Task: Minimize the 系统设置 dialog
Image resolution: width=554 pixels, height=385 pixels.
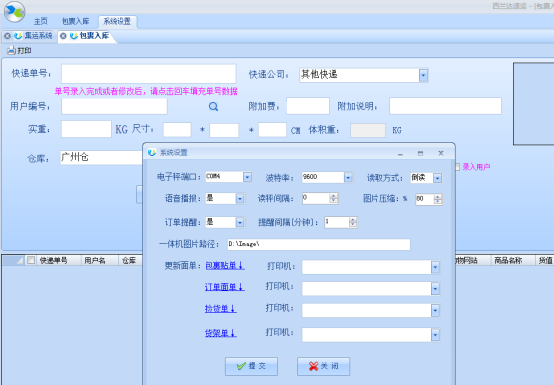Action: [400, 154]
